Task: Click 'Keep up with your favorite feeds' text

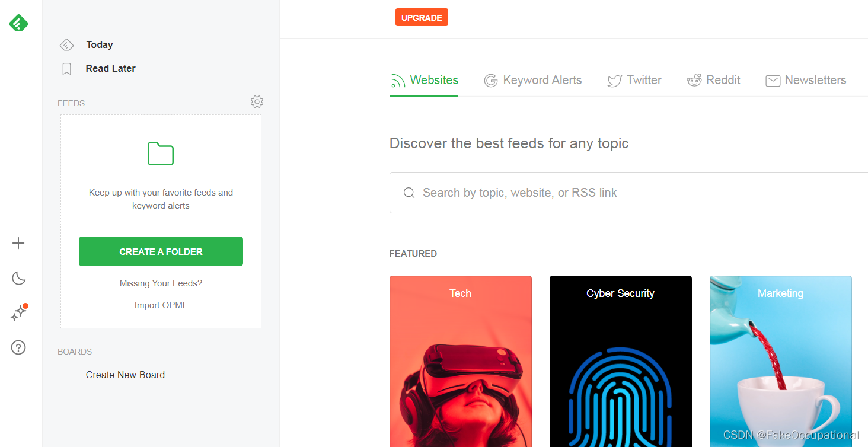Action: point(161,199)
